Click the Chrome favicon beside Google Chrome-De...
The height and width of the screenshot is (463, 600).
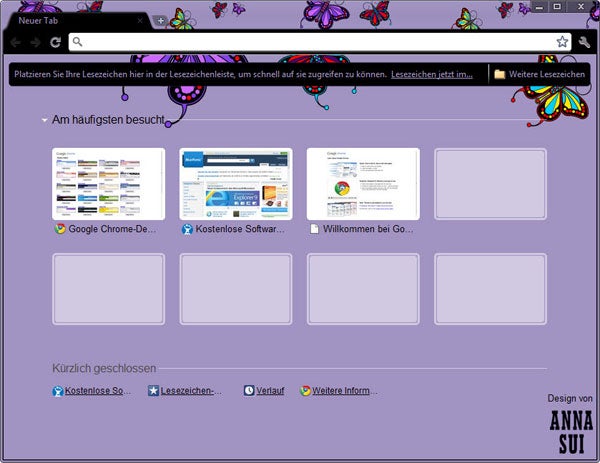[x=60, y=229]
